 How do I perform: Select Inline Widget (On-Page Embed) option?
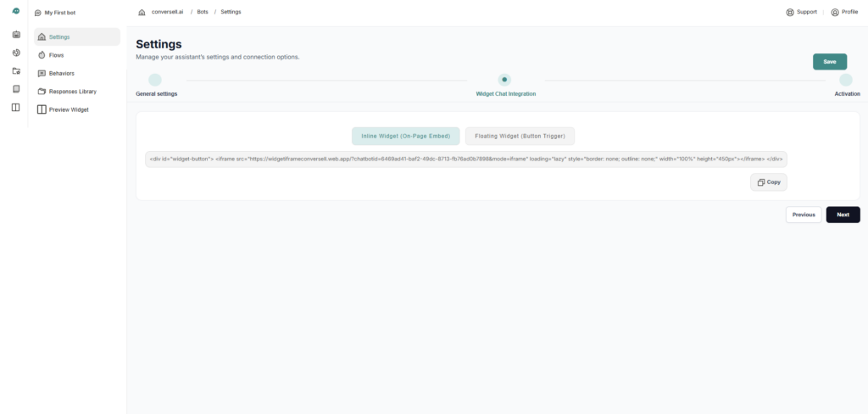(406, 136)
